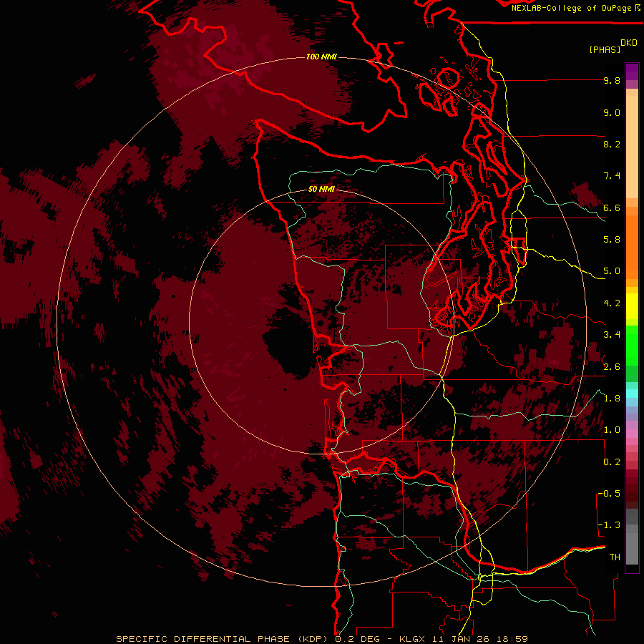644x644 pixels.
Task: Click the 1.0 legend value
Action: 612,430
